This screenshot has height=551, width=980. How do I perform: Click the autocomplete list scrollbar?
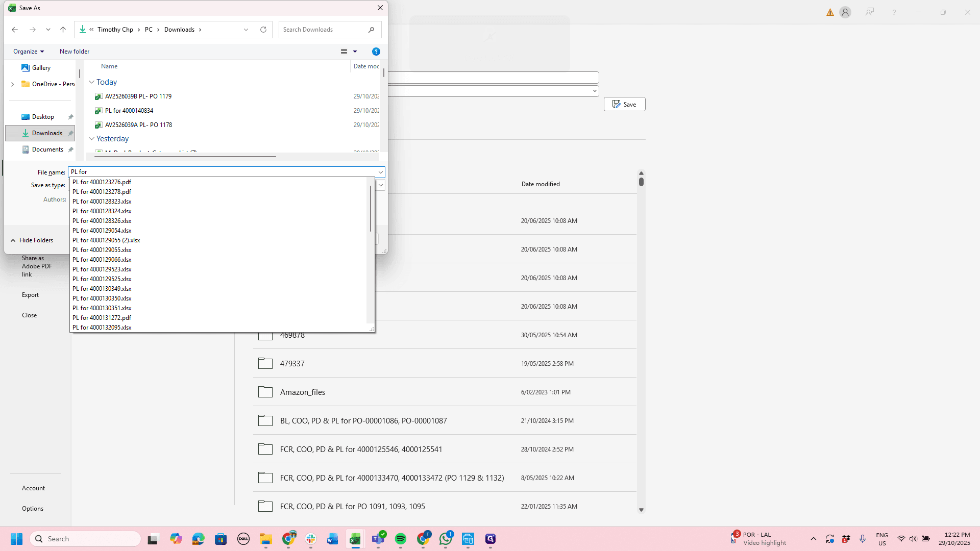point(371,208)
